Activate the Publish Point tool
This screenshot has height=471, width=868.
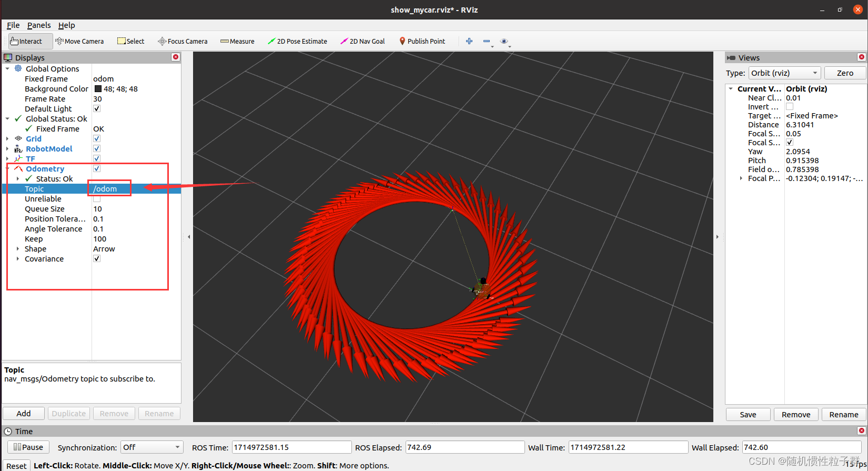point(422,41)
